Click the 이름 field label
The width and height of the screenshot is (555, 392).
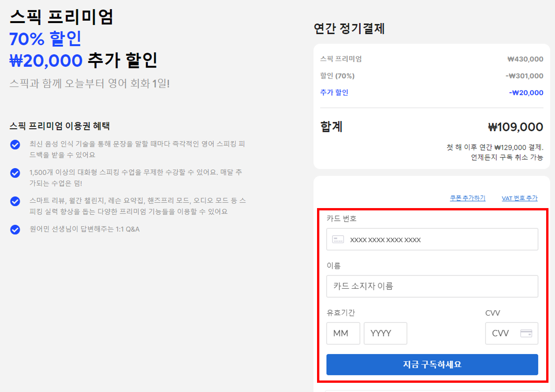coord(334,266)
